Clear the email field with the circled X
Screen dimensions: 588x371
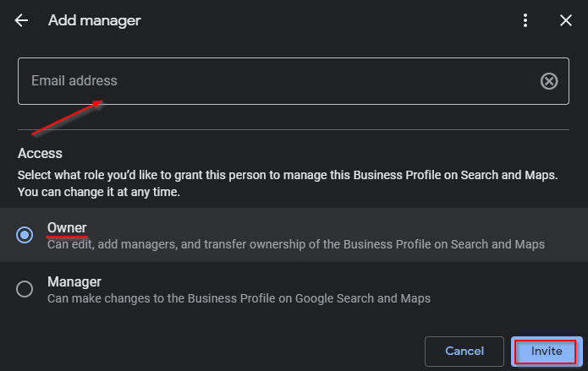(549, 81)
